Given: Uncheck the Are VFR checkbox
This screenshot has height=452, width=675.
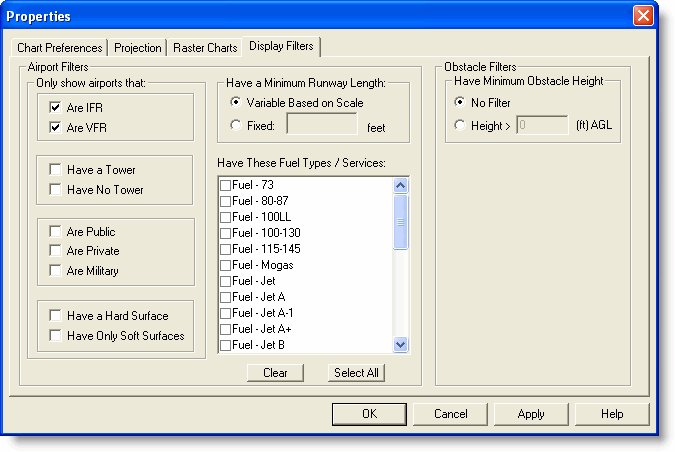Looking at the screenshot, I should (x=55, y=127).
